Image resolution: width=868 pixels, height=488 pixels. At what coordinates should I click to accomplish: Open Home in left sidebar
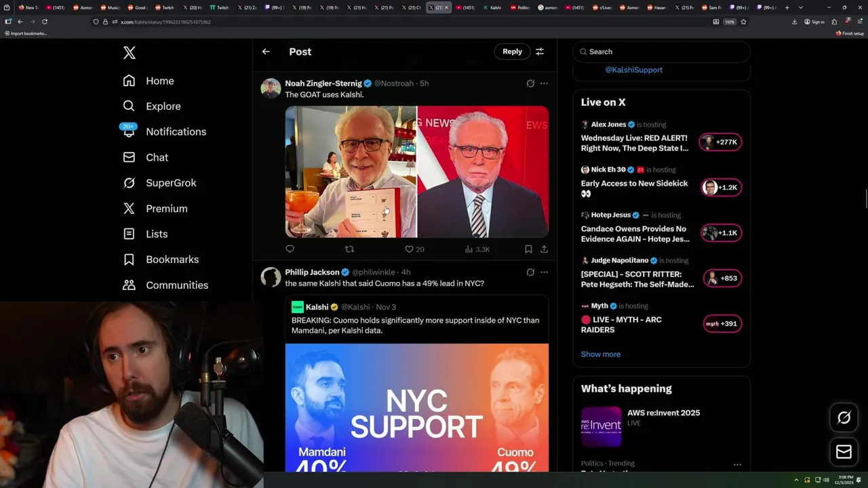[x=149, y=81]
